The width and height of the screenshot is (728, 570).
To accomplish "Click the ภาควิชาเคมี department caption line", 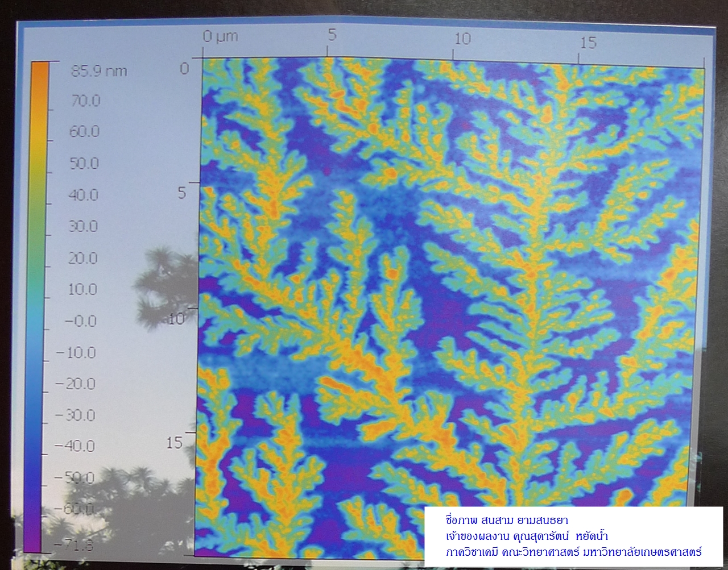I will [574, 552].
